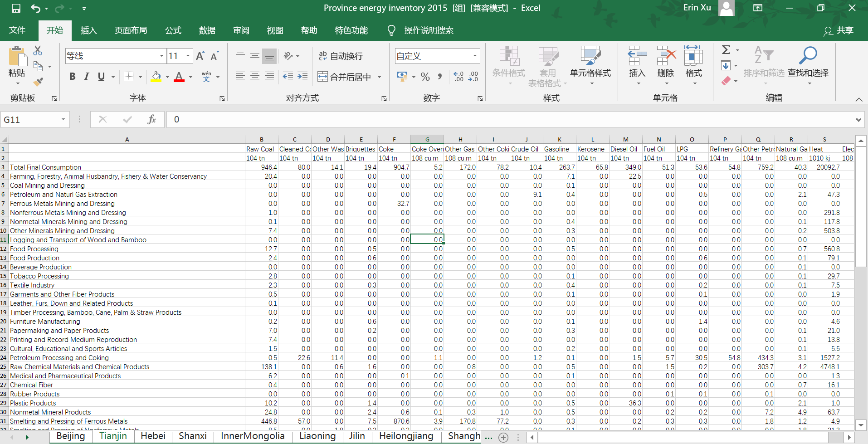The width and height of the screenshot is (868, 444).
Task: Open the 插入 (Insert) ribbon tab
Action: click(x=88, y=30)
